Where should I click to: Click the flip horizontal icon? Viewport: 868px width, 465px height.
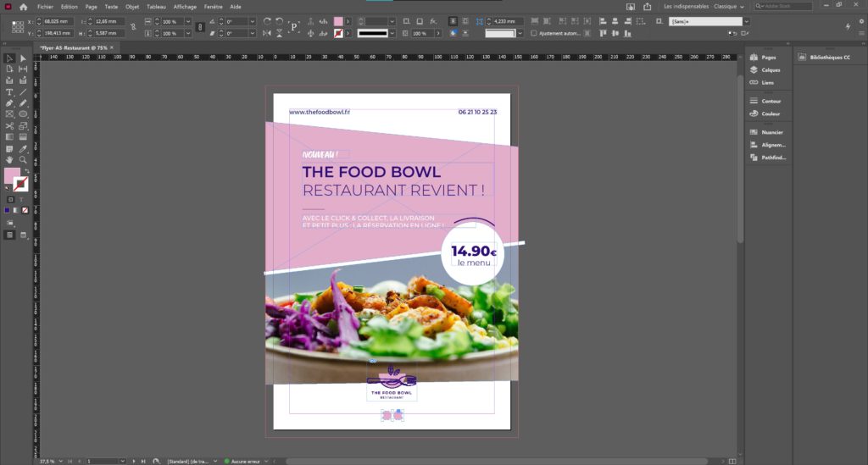click(267, 33)
